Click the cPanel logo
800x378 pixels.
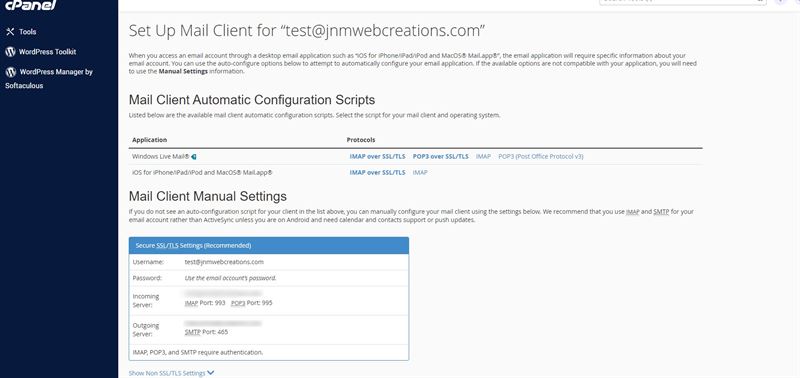click(x=30, y=5)
